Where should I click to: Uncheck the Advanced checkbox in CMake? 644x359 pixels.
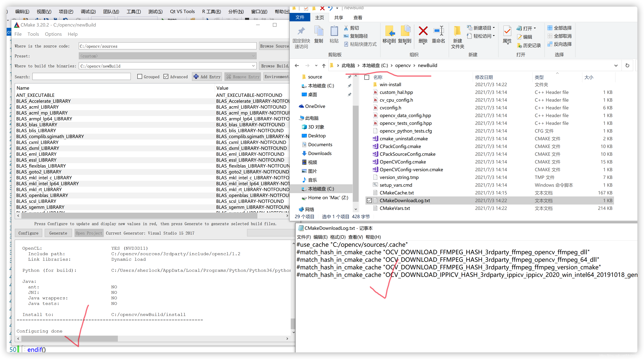pos(166,77)
